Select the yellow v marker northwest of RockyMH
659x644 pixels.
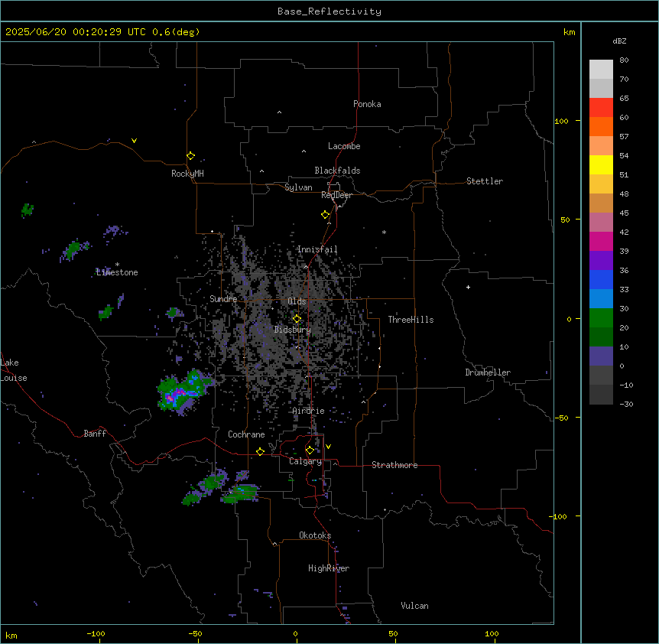[134, 141]
